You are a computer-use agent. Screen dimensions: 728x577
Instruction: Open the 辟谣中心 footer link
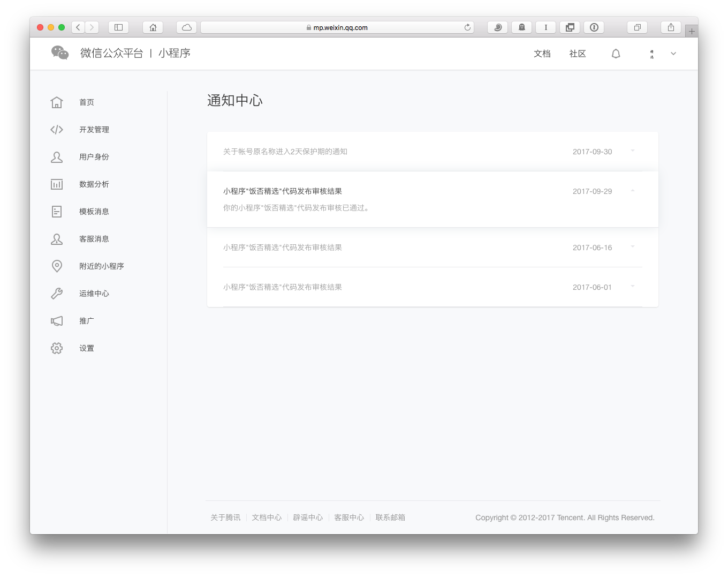point(308,518)
